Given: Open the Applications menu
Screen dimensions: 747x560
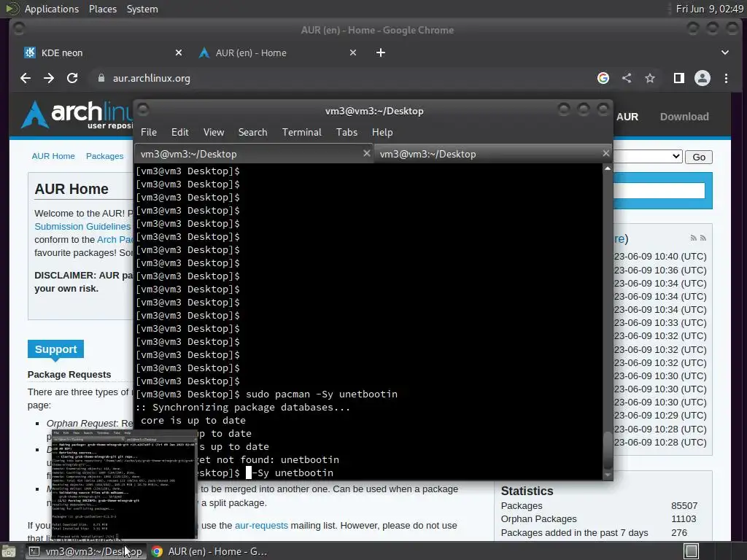Looking at the screenshot, I should point(52,9).
